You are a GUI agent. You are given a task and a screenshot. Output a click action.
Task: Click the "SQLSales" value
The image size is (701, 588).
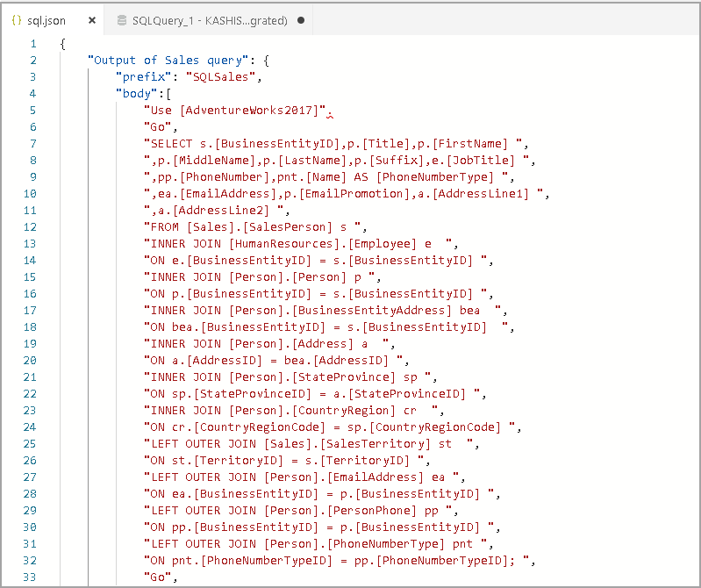220,77
